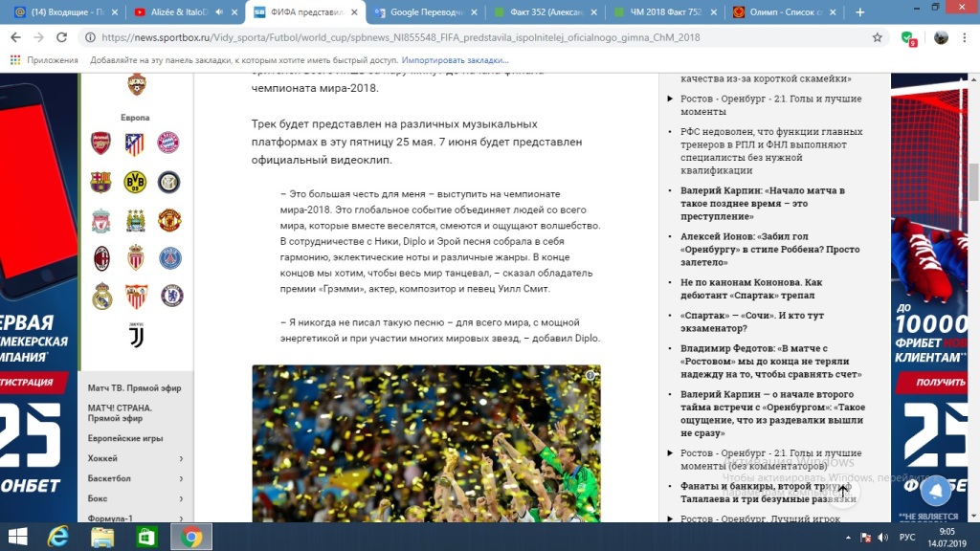Expand the Баскетбол submenu arrow
Viewport: 980px width, 551px height.
tap(181, 478)
